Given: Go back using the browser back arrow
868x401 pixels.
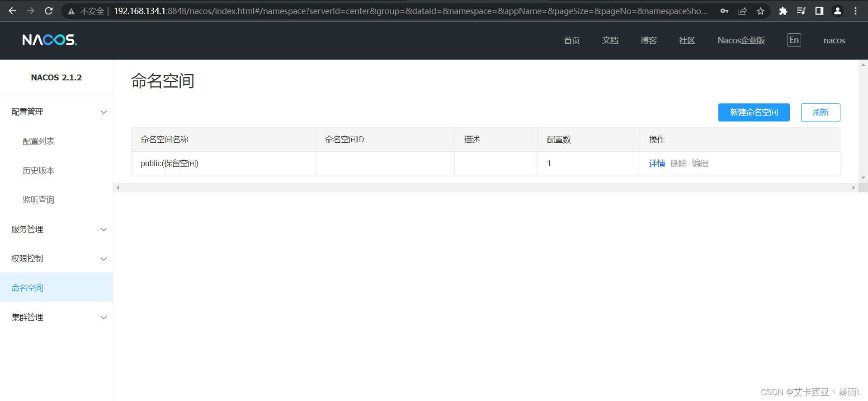Looking at the screenshot, I should pyautogui.click(x=12, y=11).
